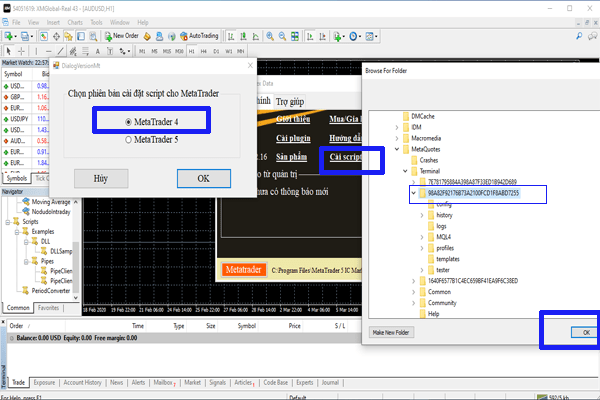The width and height of the screenshot is (600, 400).
Task: Toggle the Data Window crosshair-target icon
Action: 56,36
